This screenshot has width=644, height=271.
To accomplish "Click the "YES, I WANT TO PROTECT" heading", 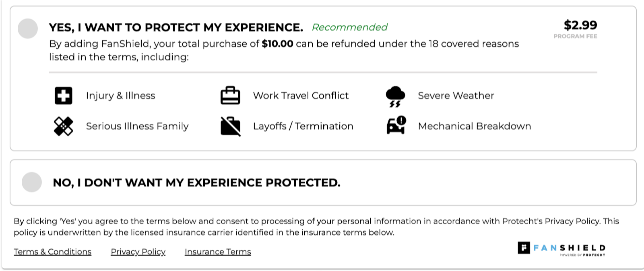I will 176,27.
